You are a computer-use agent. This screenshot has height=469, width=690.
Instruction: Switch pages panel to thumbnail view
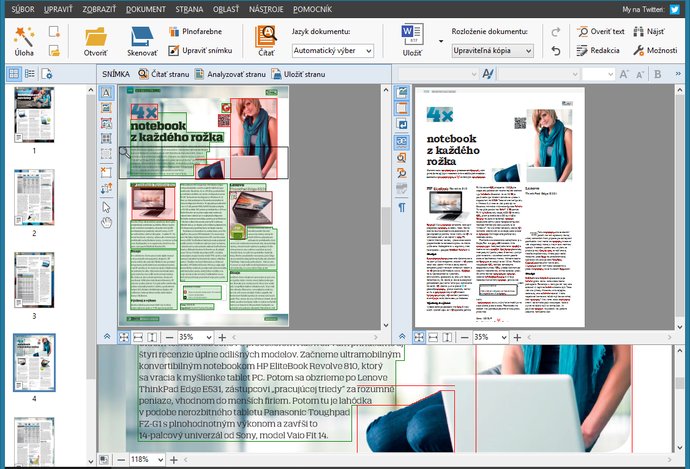click(x=14, y=74)
